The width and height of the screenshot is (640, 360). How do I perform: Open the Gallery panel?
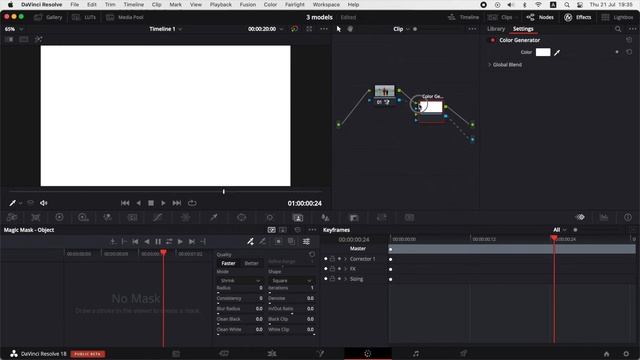[48, 17]
